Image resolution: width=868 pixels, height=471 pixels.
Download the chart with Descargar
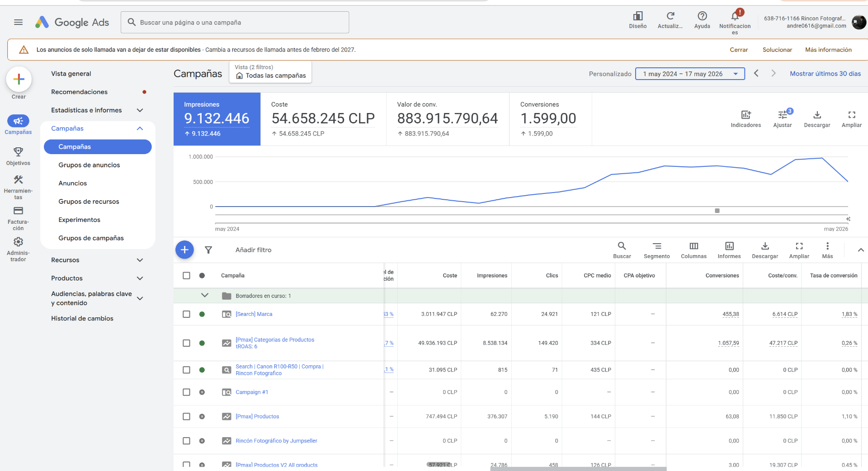coord(817,118)
